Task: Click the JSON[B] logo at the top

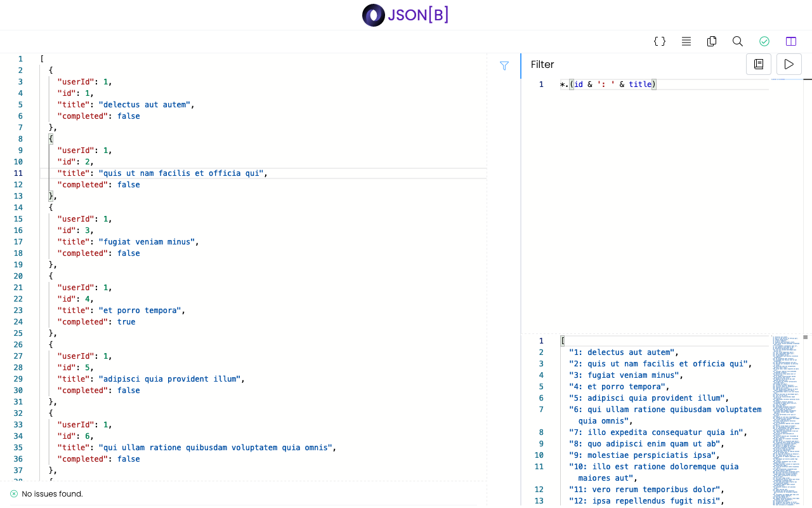Action: pyautogui.click(x=405, y=15)
